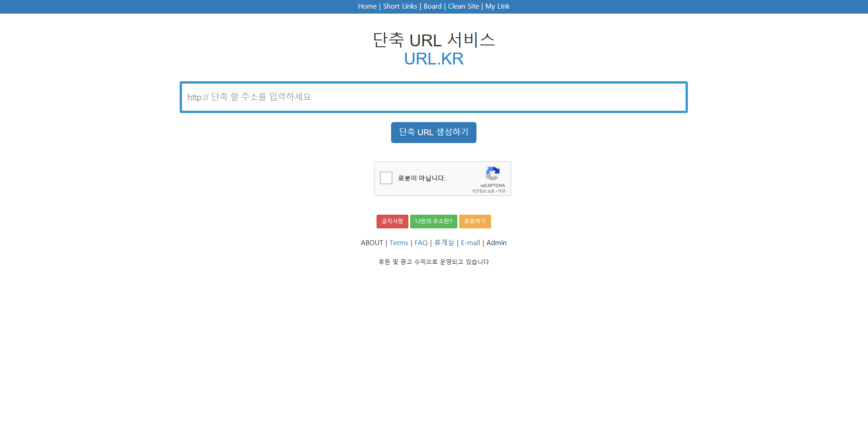Viewport: 868px width, 429px height.
Task: Open the red 공지사항 button
Action: [392, 222]
